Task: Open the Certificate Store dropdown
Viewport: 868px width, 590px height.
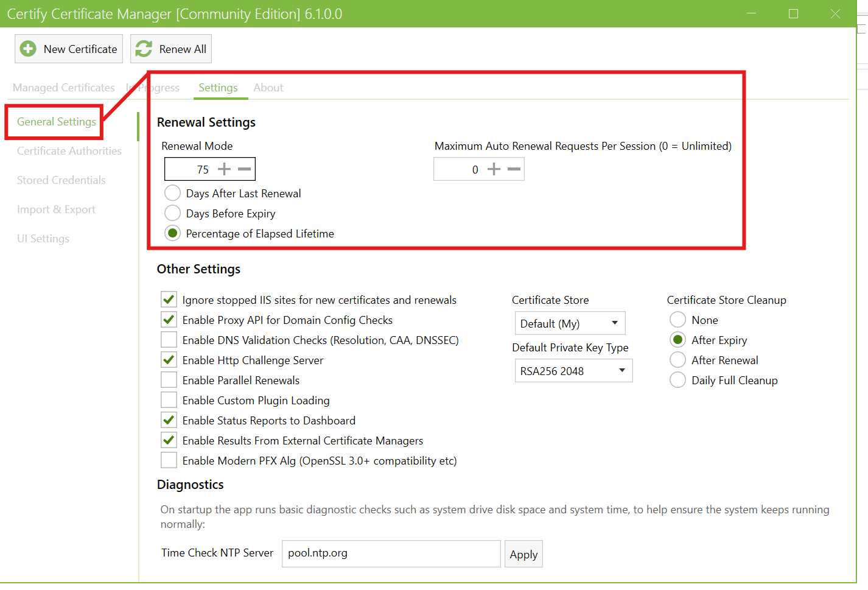Action: click(570, 323)
